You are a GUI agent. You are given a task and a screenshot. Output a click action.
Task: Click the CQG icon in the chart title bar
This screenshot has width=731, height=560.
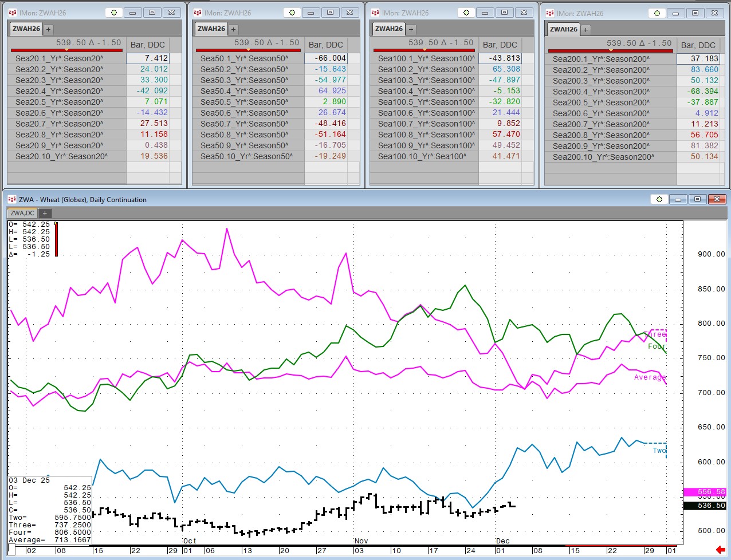pyautogui.click(x=12, y=199)
